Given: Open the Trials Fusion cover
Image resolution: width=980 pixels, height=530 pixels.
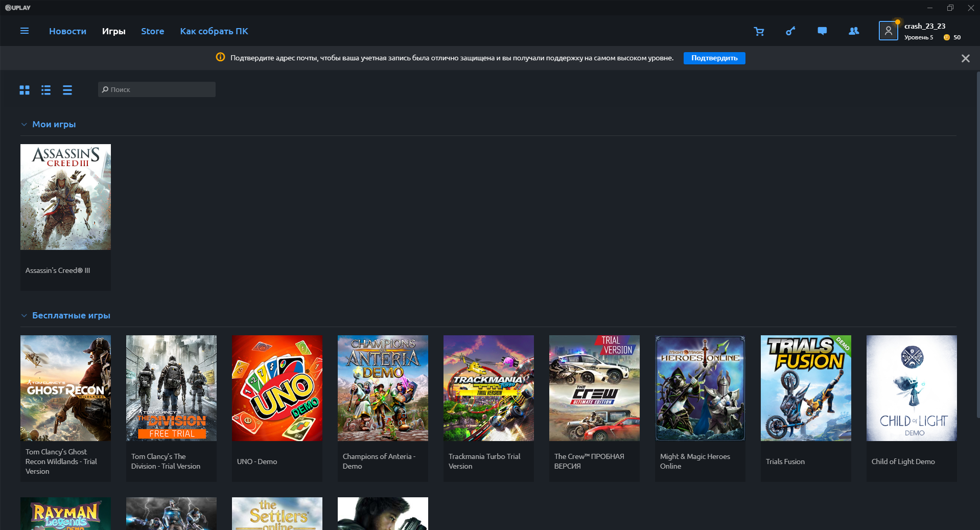Looking at the screenshot, I should click(x=806, y=388).
